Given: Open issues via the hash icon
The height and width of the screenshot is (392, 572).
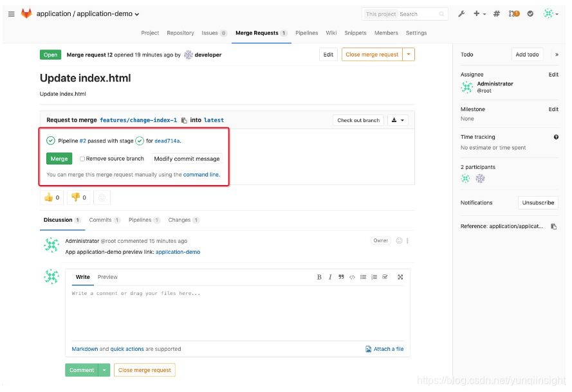Looking at the screenshot, I should [497, 14].
